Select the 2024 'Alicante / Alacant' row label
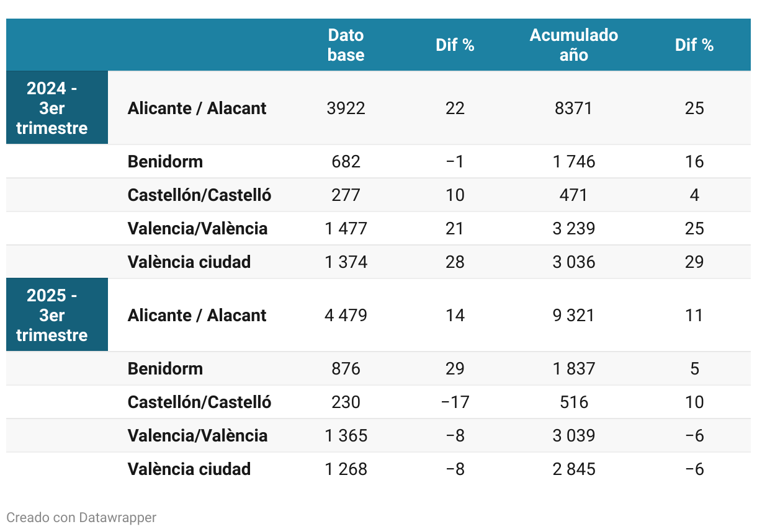The image size is (757, 532). pyautogui.click(x=197, y=108)
